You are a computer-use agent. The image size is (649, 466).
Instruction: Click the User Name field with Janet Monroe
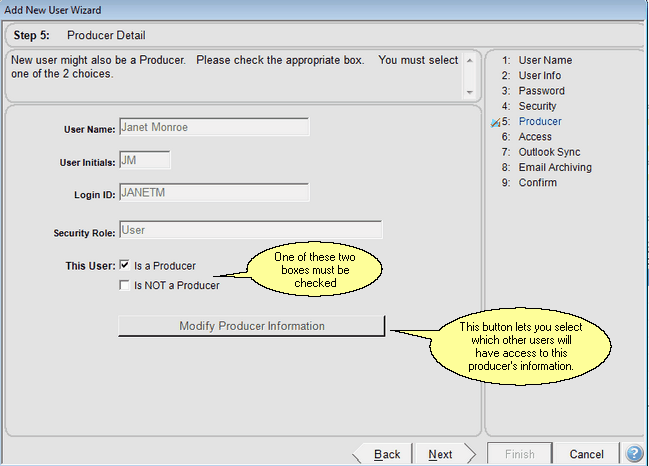coord(213,127)
